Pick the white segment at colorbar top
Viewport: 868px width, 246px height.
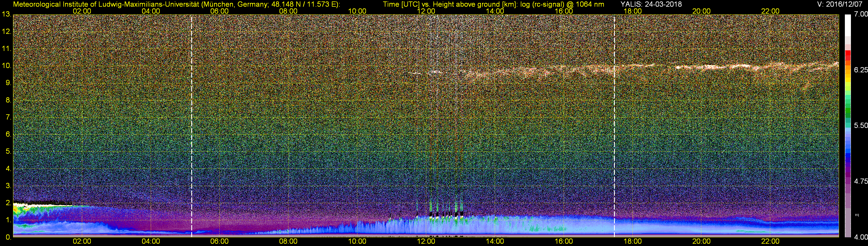847,25
